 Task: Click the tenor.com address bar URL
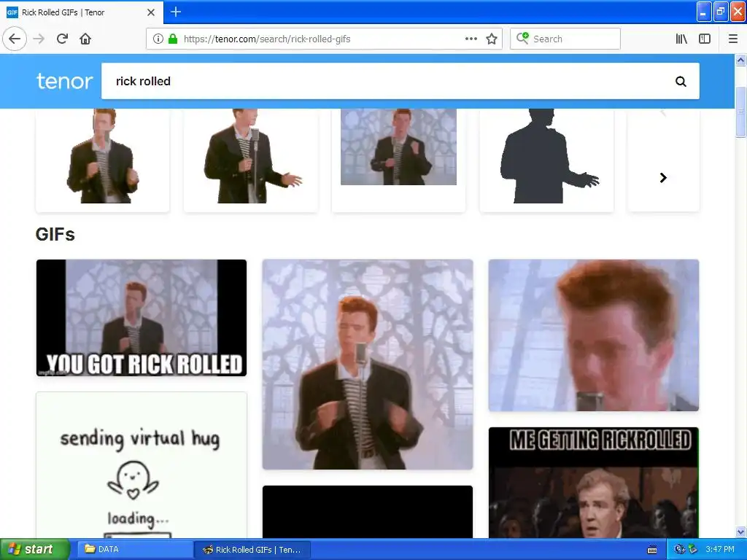[x=267, y=39]
